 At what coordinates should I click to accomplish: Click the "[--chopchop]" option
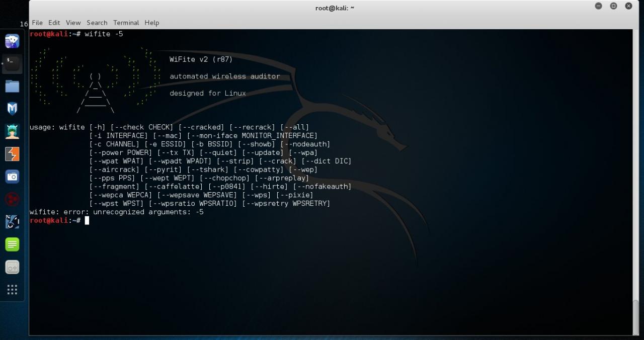click(225, 178)
